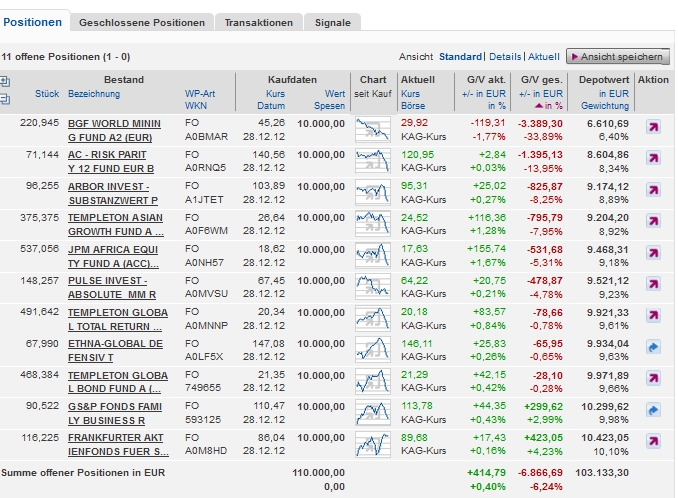The height and width of the screenshot is (498, 678).
Task: Open GS&P FONDS FAMILY BUSINESS R link
Action: click(115, 414)
